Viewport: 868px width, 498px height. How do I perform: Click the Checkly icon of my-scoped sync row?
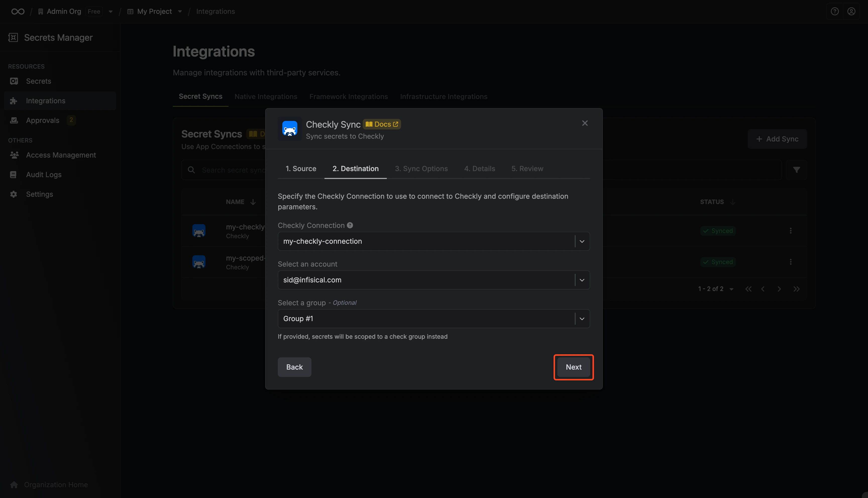click(199, 262)
